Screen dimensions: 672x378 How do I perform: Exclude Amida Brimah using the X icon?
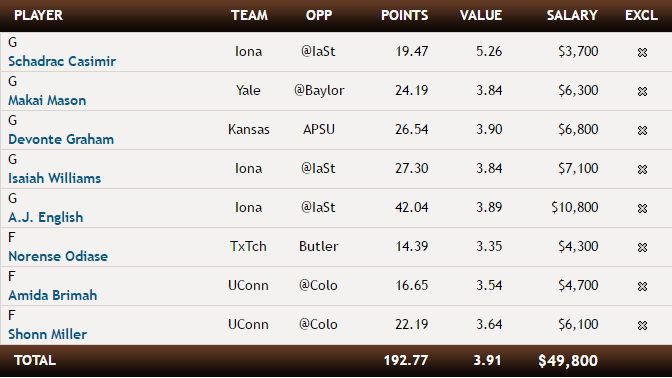click(642, 286)
